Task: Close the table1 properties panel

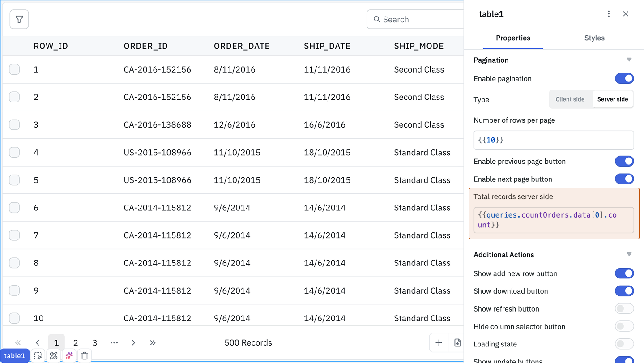Action: pyautogui.click(x=626, y=14)
